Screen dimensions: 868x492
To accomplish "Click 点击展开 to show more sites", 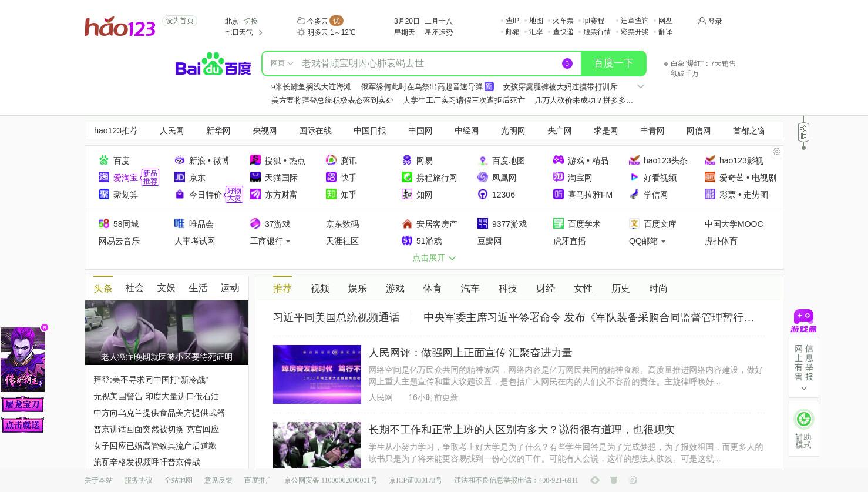I will click(434, 257).
